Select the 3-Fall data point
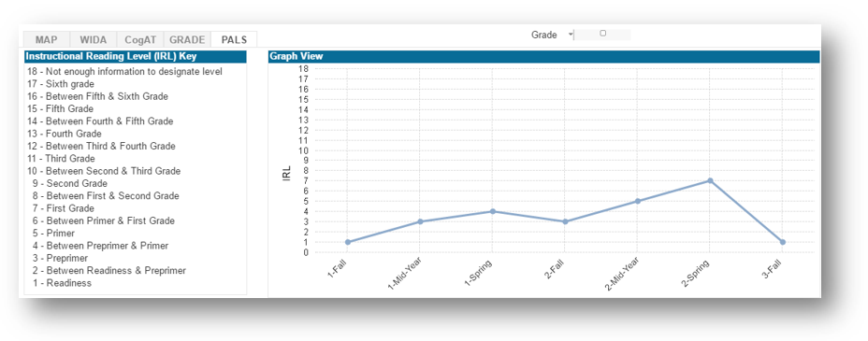This screenshot has width=868, height=341. 783,242
